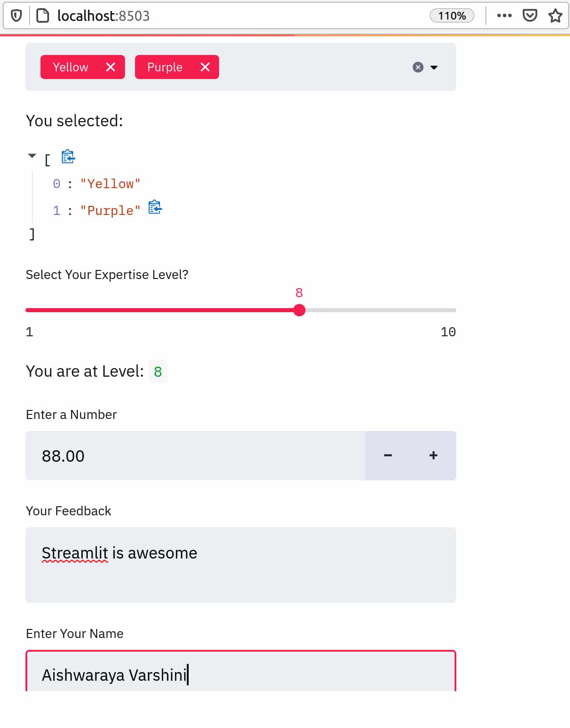Bookmark this page with the star
This screenshot has width=570, height=728.
[555, 15]
